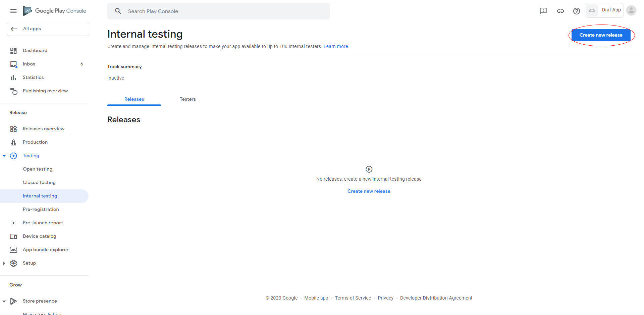Click the Setup gear icon
Image resolution: width=644 pixels, height=315 pixels.
point(13,263)
